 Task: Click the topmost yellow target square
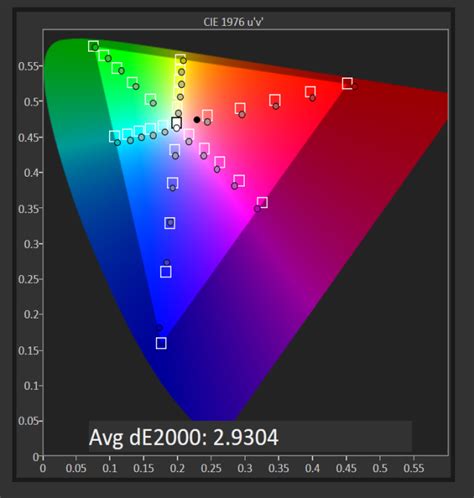click(180, 60)
